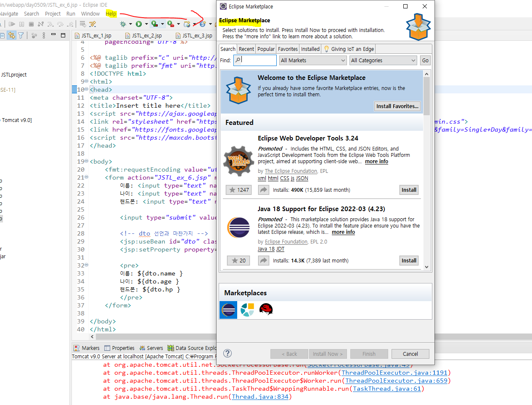Install Eclipse Web Developer Tools 3.24

(409, 190)
